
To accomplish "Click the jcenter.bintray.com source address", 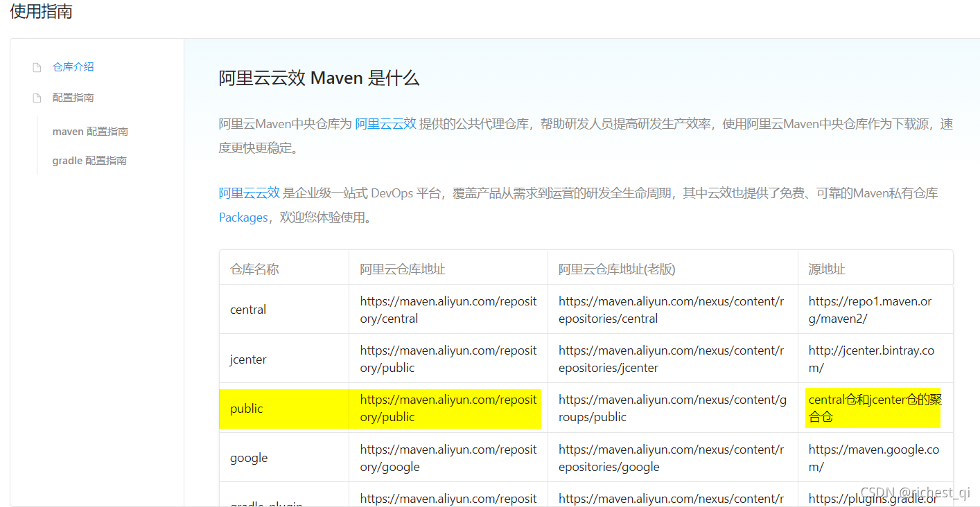I will tap(871, 359).
